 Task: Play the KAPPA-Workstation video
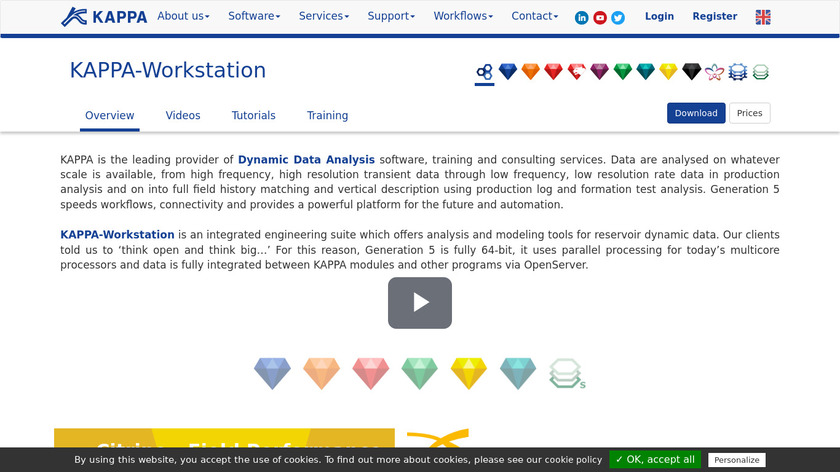[x=420, y=303]
